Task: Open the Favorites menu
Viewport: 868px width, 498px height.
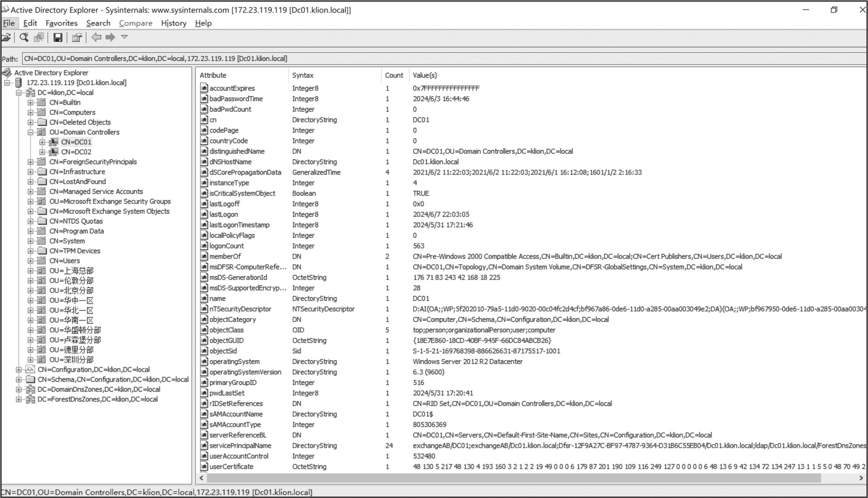Action: click(x=61, y=23)
